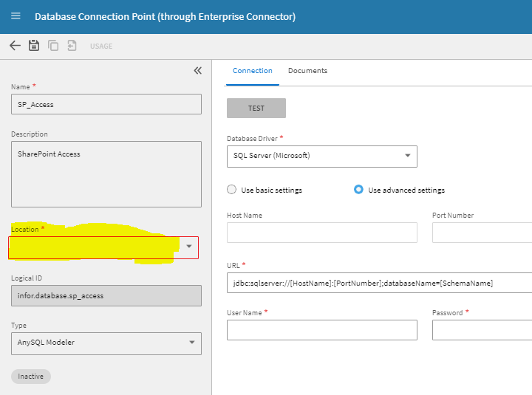Image resolution: width=532 pixels, height=395 pixels.
Task: Open the Type AnySQL Modeler dropdown
Action: (106, 343)
